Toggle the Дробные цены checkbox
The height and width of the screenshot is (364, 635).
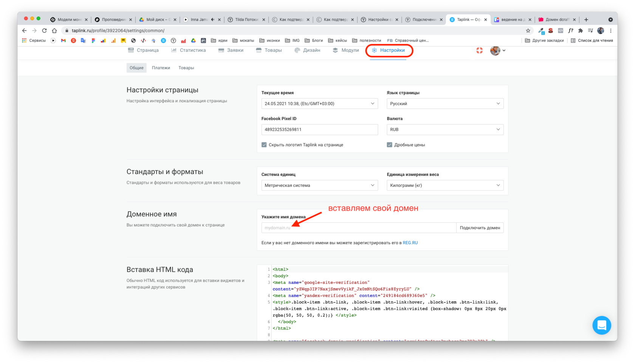(x=389, y=145)
